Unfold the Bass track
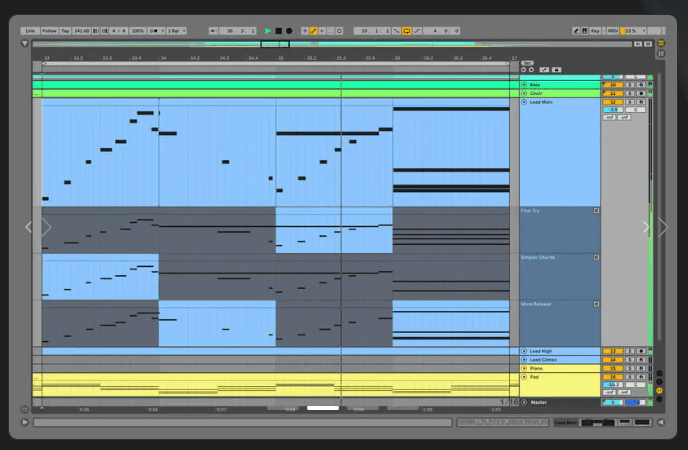688x450 pixels. click(x=524, y=85)
